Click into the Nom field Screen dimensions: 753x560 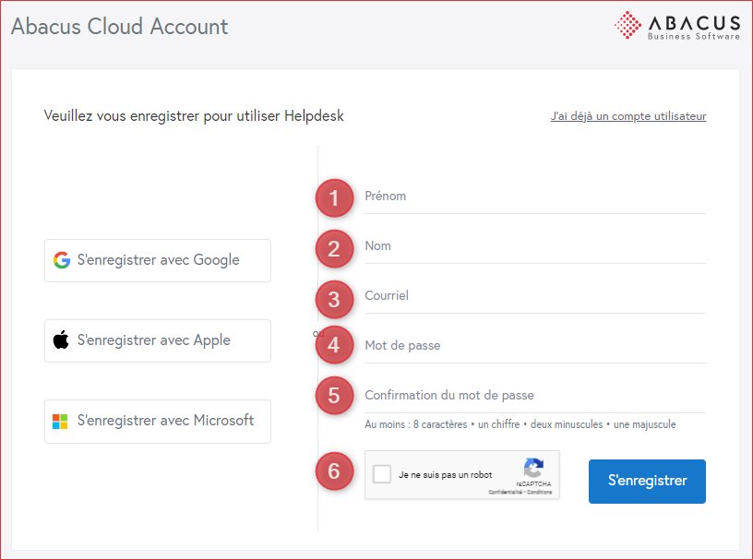click(x=535, y=246)
